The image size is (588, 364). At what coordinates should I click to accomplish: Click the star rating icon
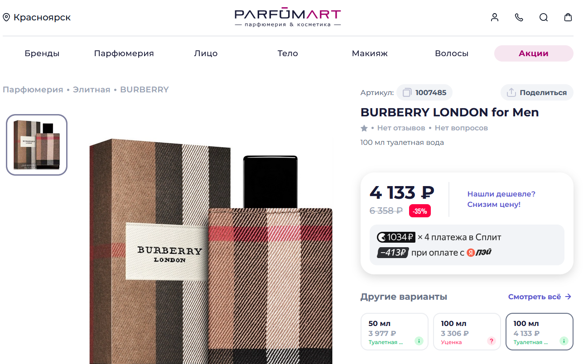[x=364, y=128]
